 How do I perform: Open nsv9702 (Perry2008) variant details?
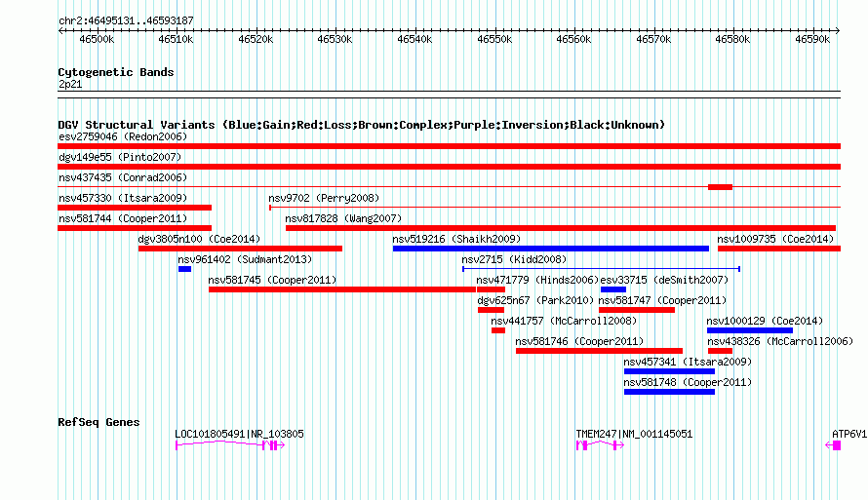click(324, 198)
